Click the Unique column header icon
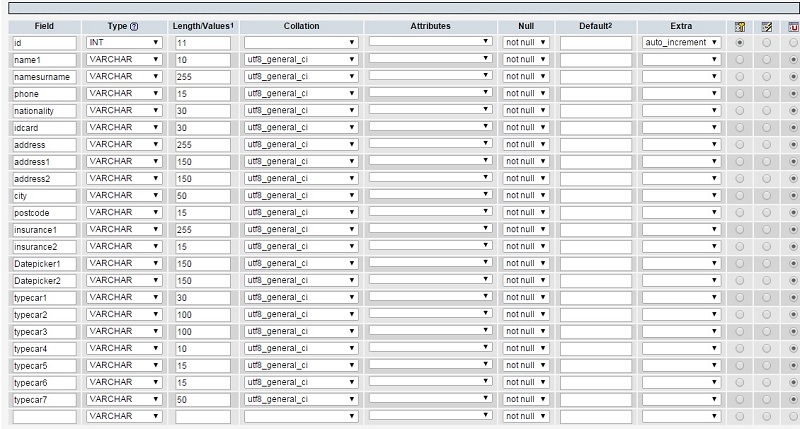This screenshot has height=429, width=800. coord(793,27)
